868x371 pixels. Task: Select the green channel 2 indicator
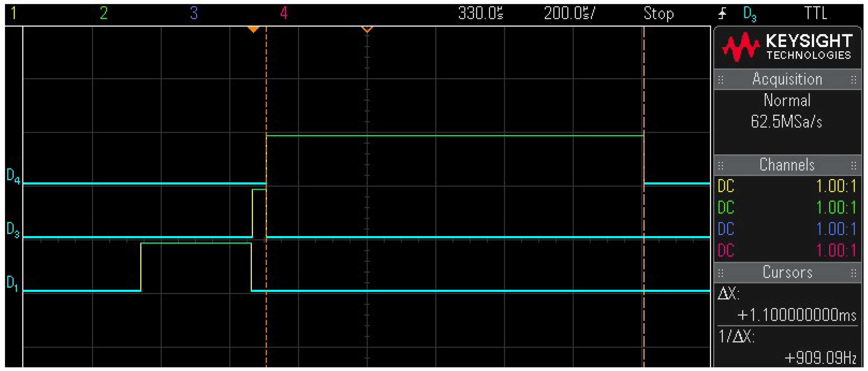104,13
